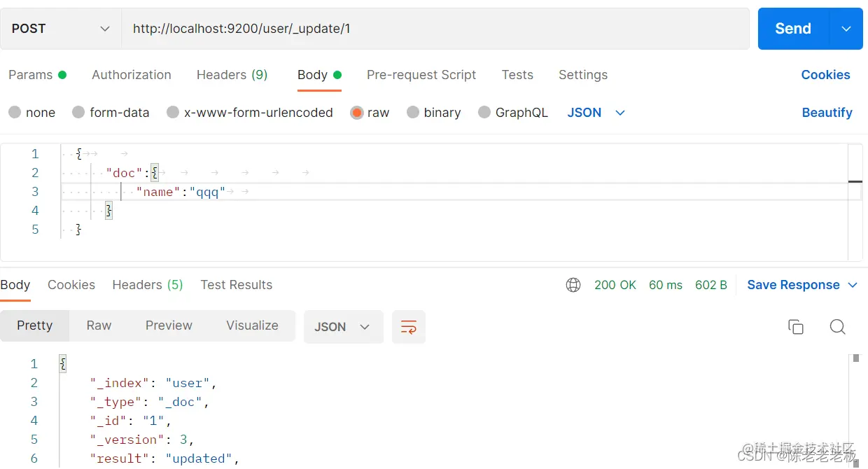Open the request body JSON format dropdown
Viewport: 868px width, 469px height.
coord(596,113)
